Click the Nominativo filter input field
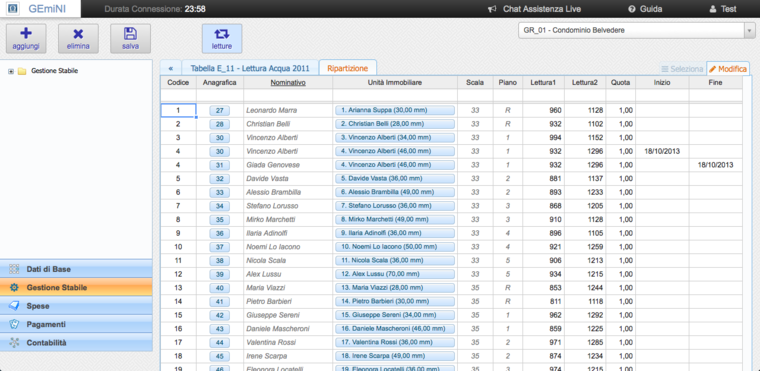 288,95
